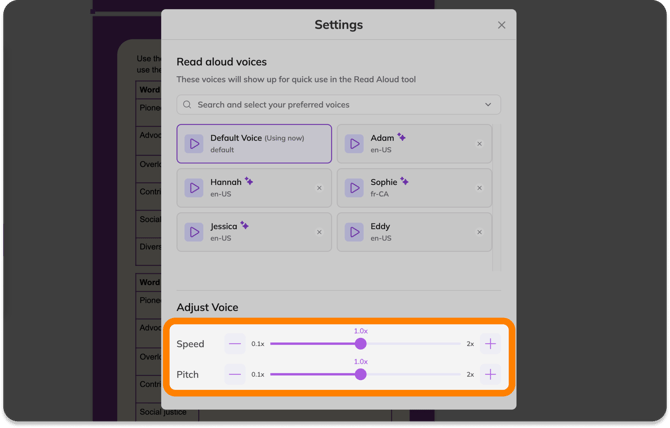
Task: Remove the Eddy voice from list
Action: (479, 232)
